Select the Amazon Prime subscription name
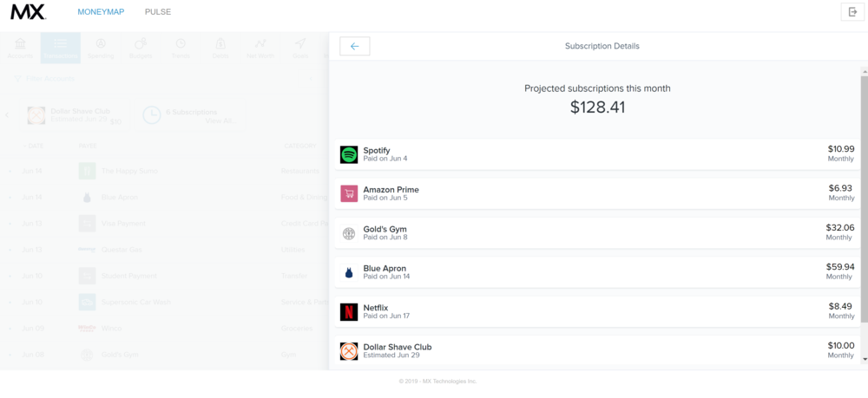The image size is (868, 398). tap(391, 190)
